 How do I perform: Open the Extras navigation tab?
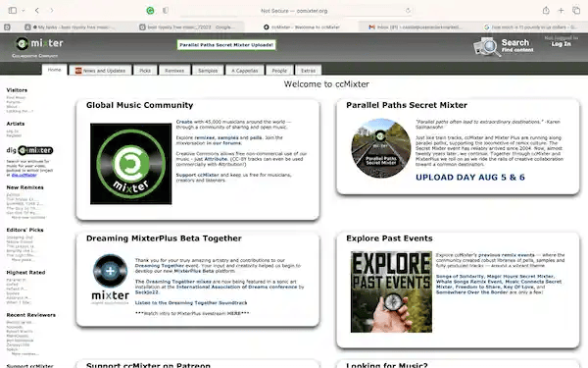coord(309,71)
